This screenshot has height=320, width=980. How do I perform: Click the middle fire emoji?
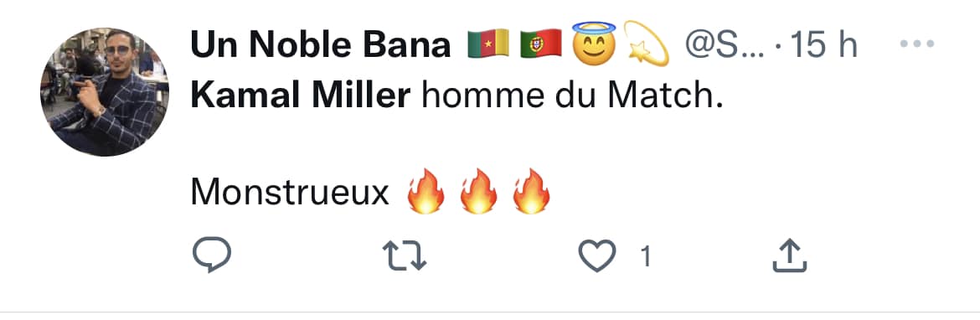tap(478, 191)
